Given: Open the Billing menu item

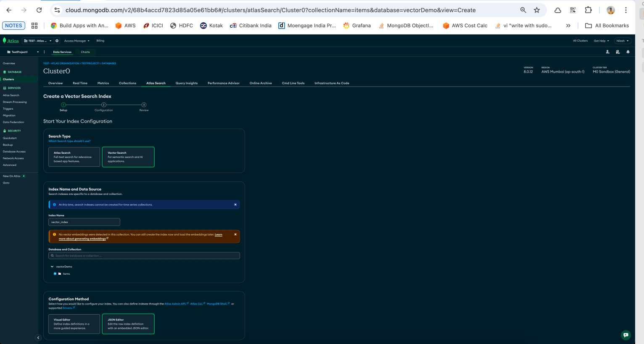Looking at the screenshot, I should [100, 41].
